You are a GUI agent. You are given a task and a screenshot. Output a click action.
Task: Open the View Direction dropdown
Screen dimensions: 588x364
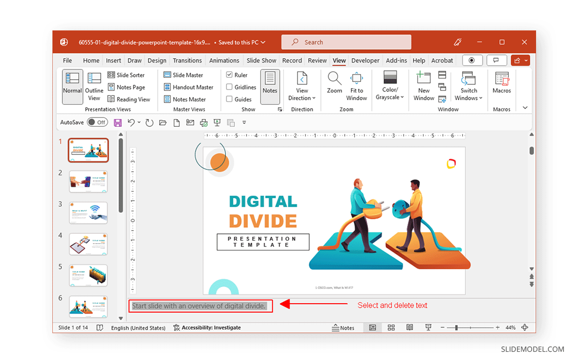[x=302, y=88]
